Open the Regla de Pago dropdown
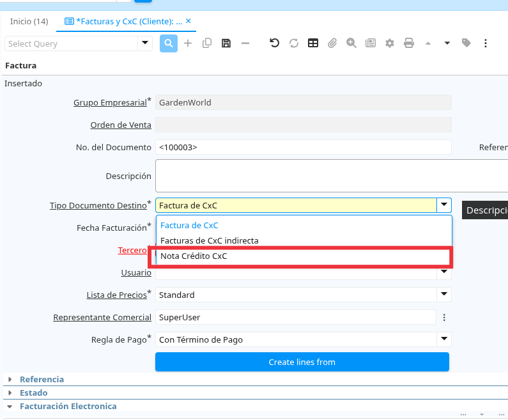This screenshot has width=508, height=420. pos(444,339)
